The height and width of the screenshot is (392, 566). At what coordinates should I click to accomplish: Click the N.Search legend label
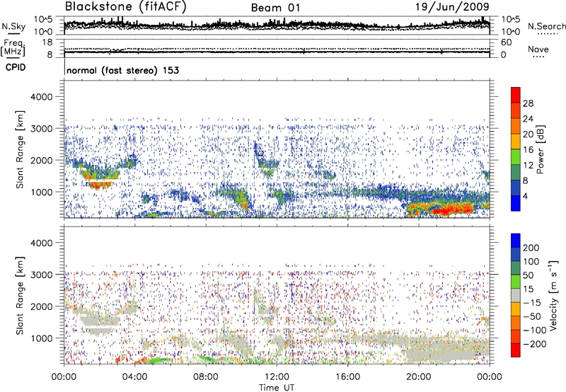click(x=547, y=26)
